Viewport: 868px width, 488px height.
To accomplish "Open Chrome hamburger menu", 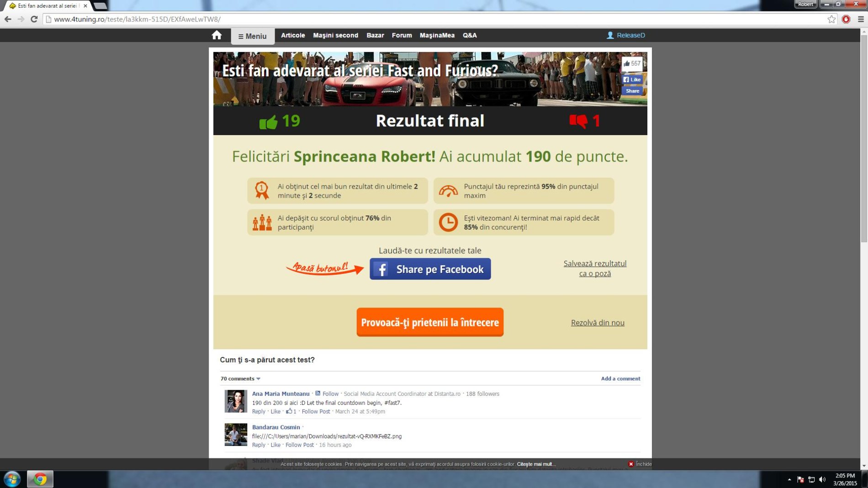I will (x=861, y=19).
